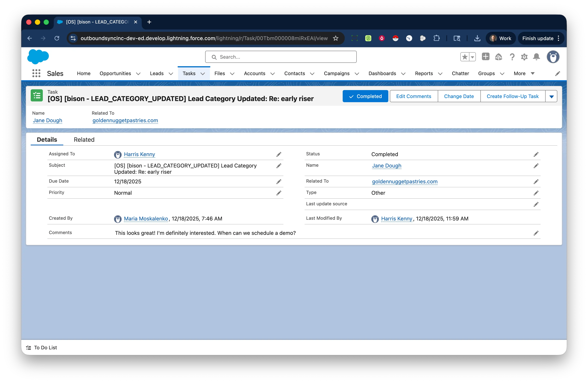Open the App Launcher waffle icon

tap(36, 73)
